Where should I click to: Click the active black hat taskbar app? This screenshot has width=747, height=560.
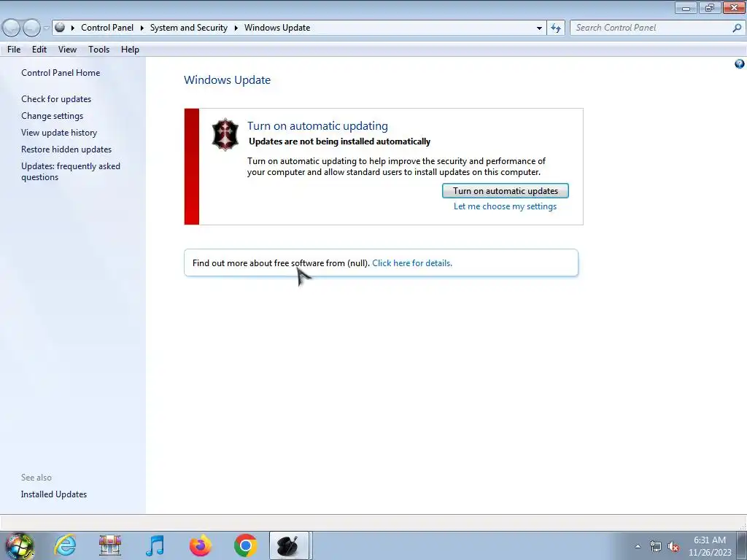[x=289, y=545]
